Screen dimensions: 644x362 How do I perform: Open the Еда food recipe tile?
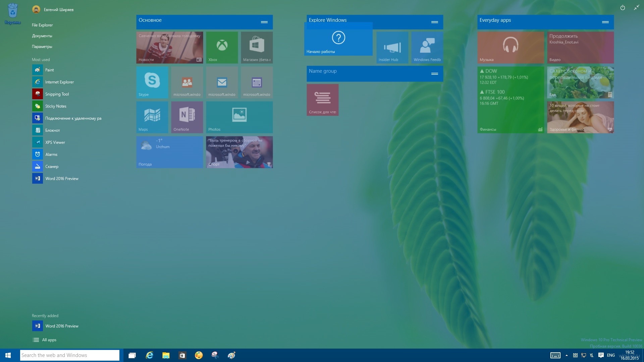point(580,82)
